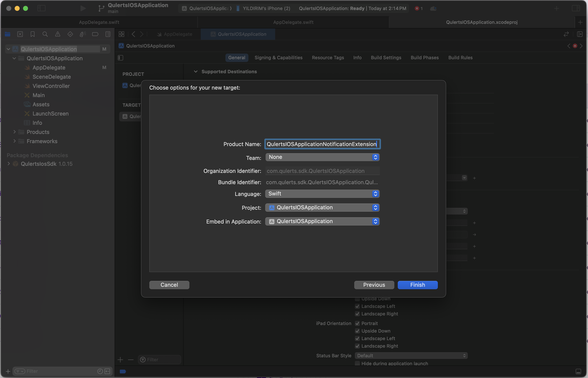588x378 pixels.
Task: Expand the Frameworks folder
Action: click(x=14, y=141)
